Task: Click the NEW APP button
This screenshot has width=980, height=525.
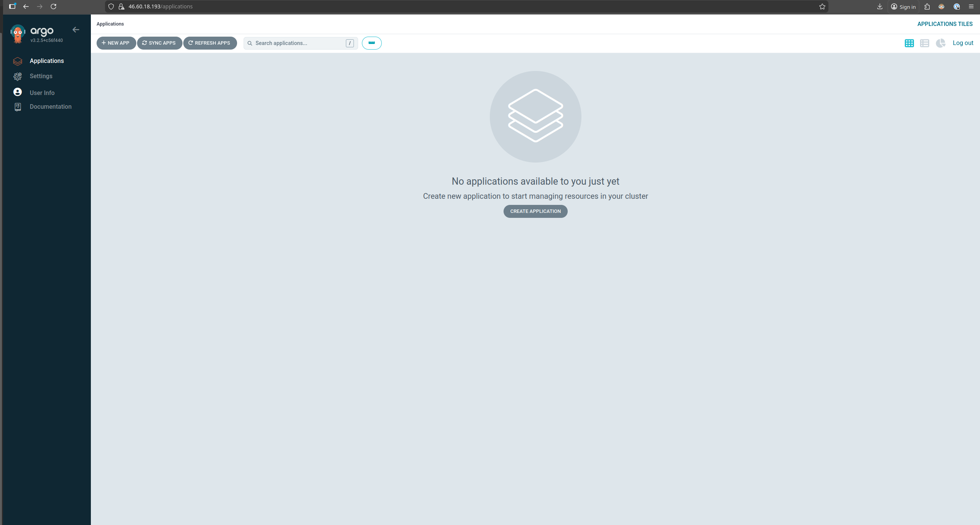Action: 116,43
